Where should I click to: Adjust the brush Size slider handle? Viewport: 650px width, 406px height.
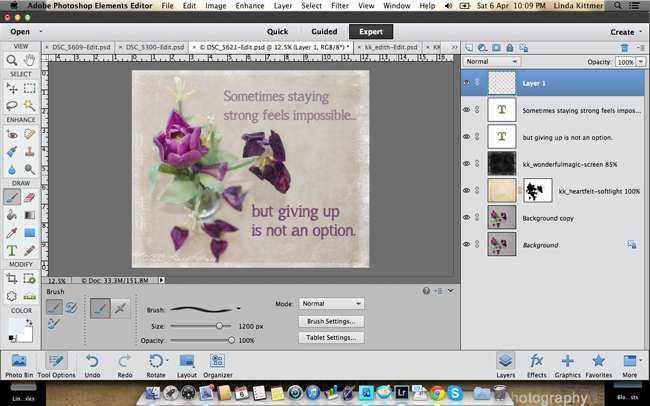pyautogui.click(x=219, y=326)
